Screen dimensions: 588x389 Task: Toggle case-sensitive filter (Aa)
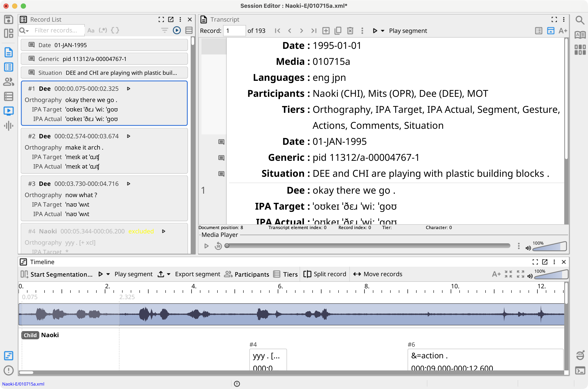(91, 30)
